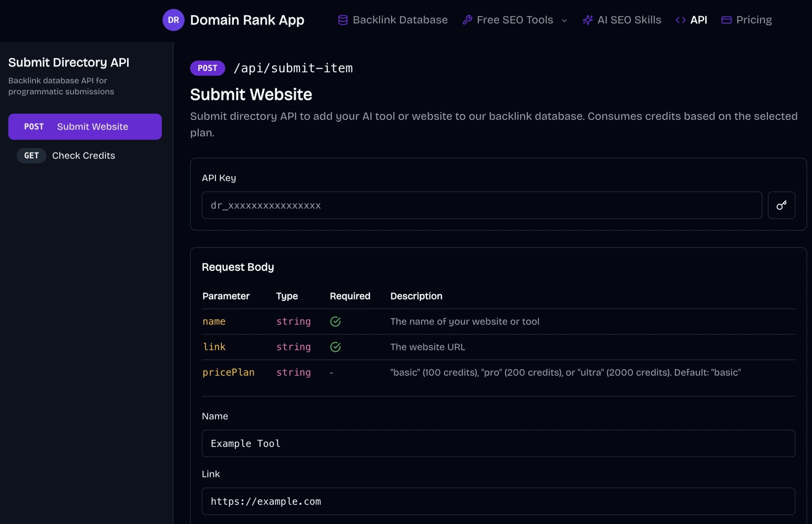Click the Name field label
This screenshot has width=812, height=524.
(x=215, y=416)
